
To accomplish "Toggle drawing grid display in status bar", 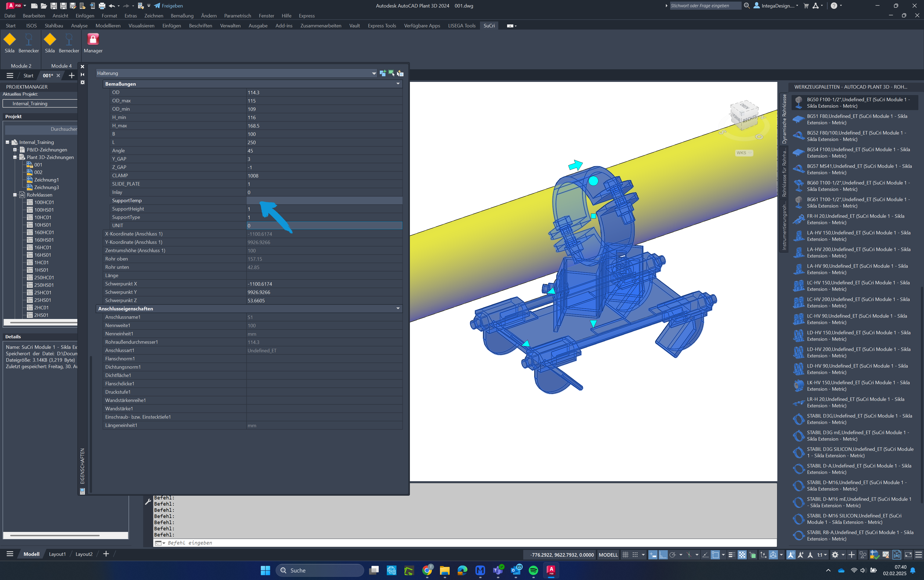I will [625, 555].
